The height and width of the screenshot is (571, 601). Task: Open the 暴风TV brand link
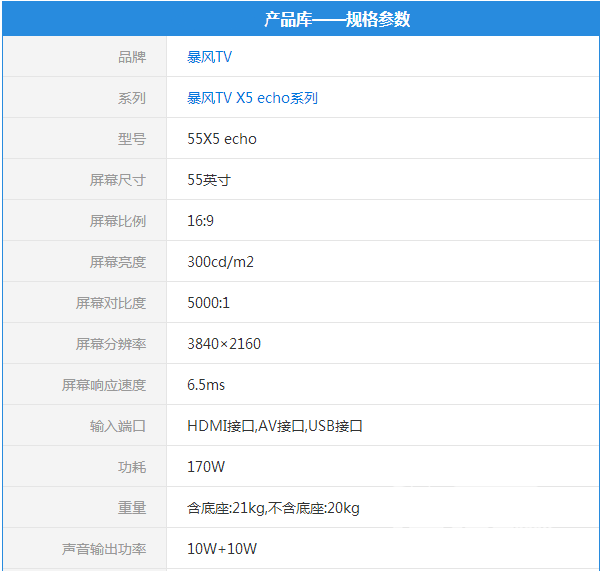[x=209, y=57]
